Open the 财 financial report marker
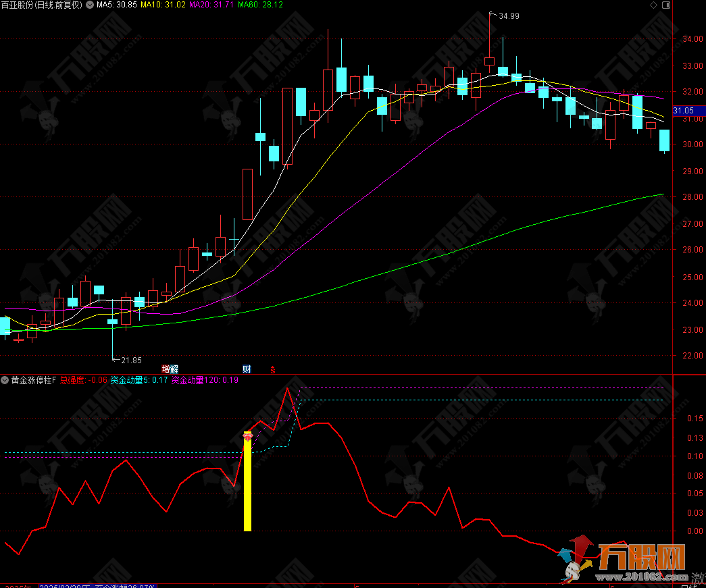The height and width of the screenshot is (588, 706). (x=247, y=369)
